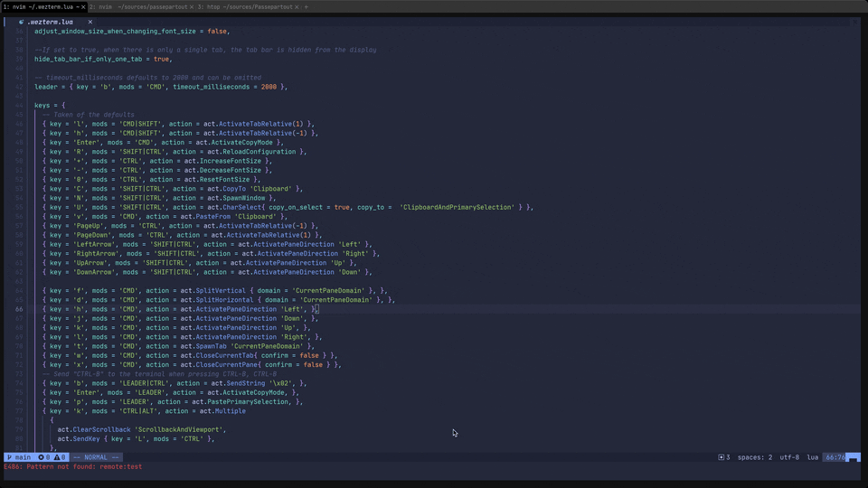This screenshot has height=488, width=868.
Task: Close the .wezterm.lua buffer tab
Action: tap(90, 22)
